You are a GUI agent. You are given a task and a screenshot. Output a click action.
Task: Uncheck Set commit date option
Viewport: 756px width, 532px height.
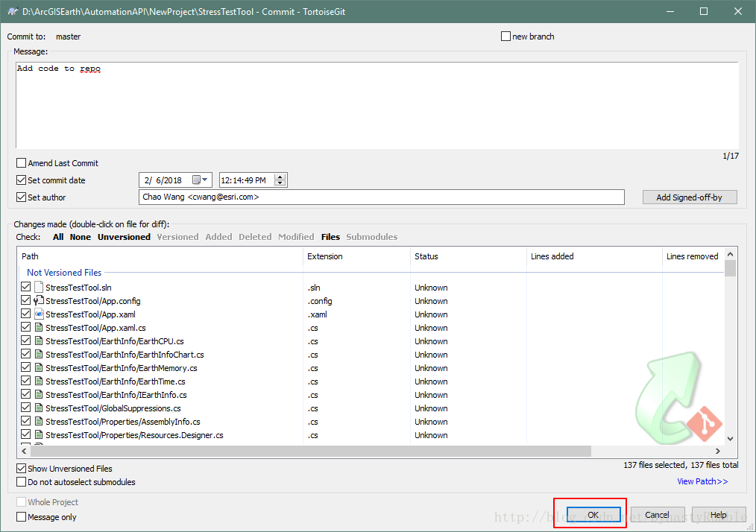coord(21,180)
